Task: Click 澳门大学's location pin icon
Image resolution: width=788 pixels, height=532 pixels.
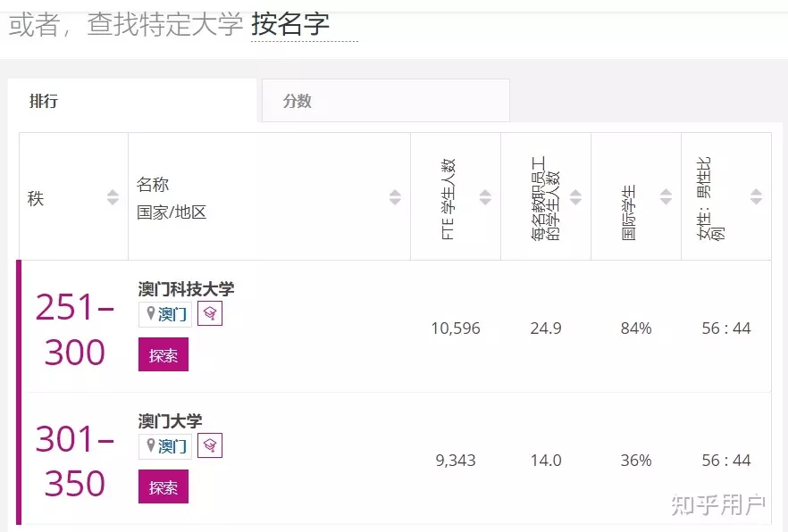Action: tap(148, 445)
